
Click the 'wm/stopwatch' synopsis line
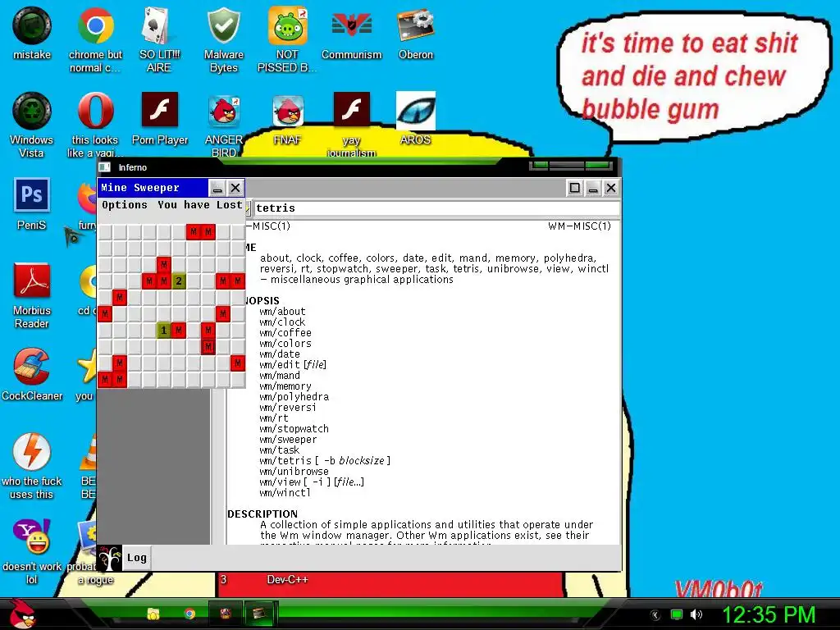(294, 428)
